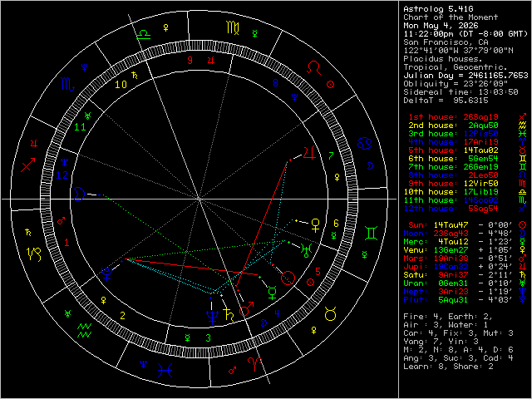Pick the large yellow Saturn glyph inside the wheel
Screen dimensions: 532x399
click(x=229, y=314)
